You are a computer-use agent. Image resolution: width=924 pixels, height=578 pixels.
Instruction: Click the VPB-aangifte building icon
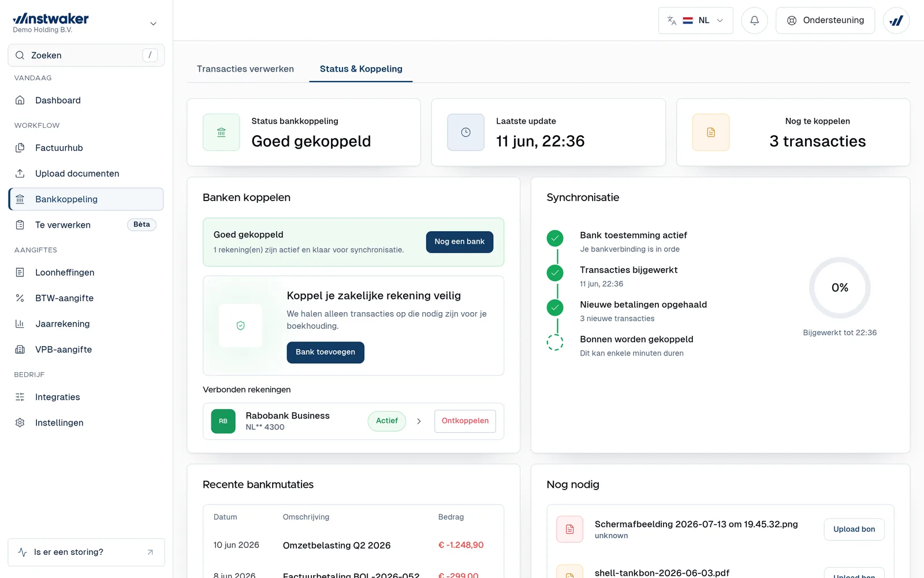click(x=20, y=350)
